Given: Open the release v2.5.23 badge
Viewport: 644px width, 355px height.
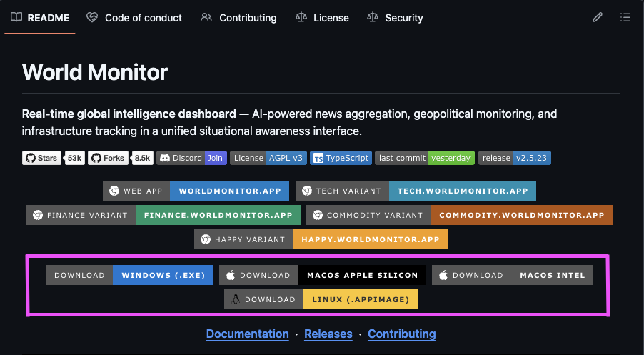Looking at the screenshot, I should pos(515,158).
